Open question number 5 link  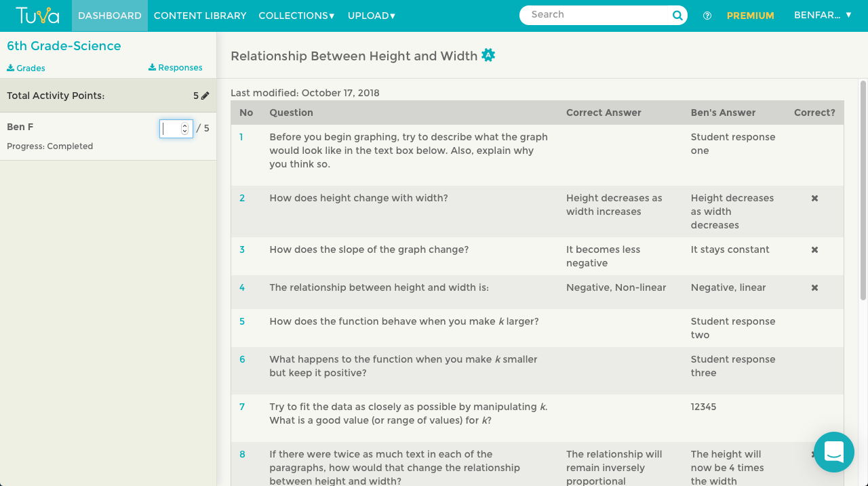242,321
